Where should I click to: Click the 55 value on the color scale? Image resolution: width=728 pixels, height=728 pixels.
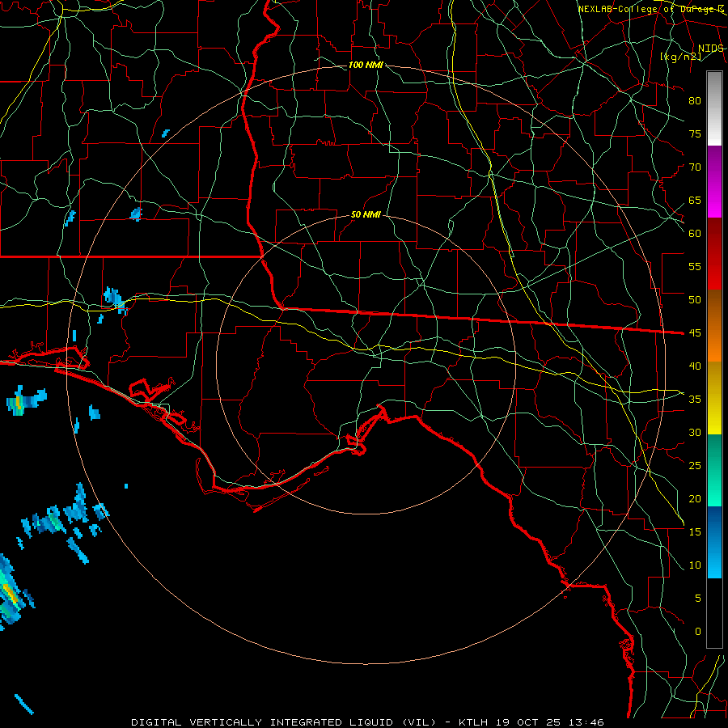coord(695,267)
